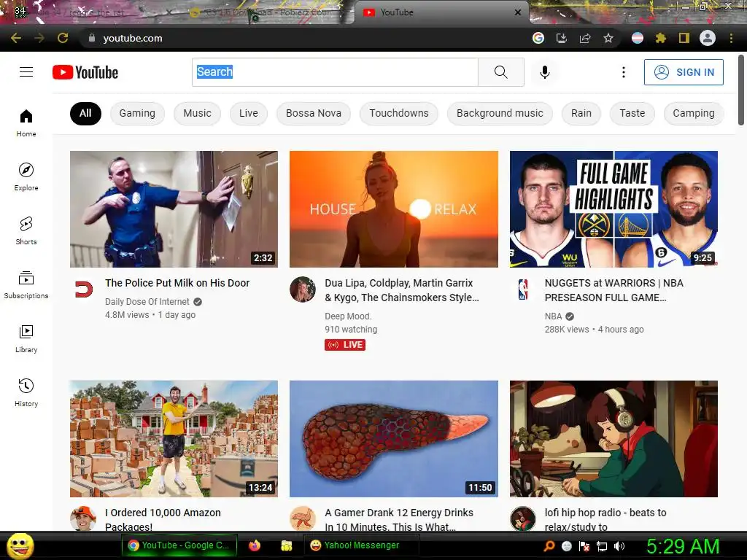The height and width of the screenshot is (560, 747).
Task: Click Daily Dose Of Internet channel name
Action: coord(147,301)
